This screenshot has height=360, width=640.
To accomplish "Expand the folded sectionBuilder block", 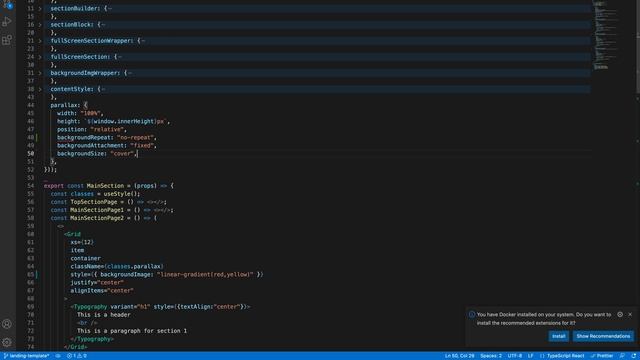I will [x=40, y=8].
